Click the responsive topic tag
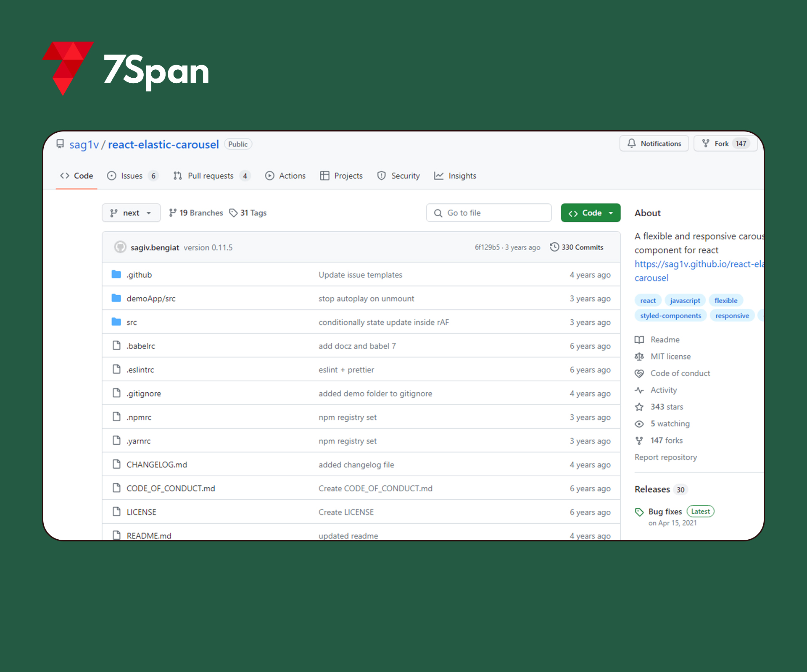This screenshot has width=807, height=672. [733, 315]
